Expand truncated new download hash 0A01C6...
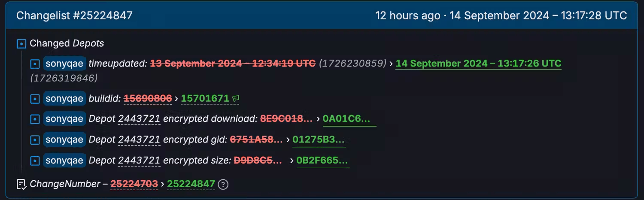 pos(349,119)
